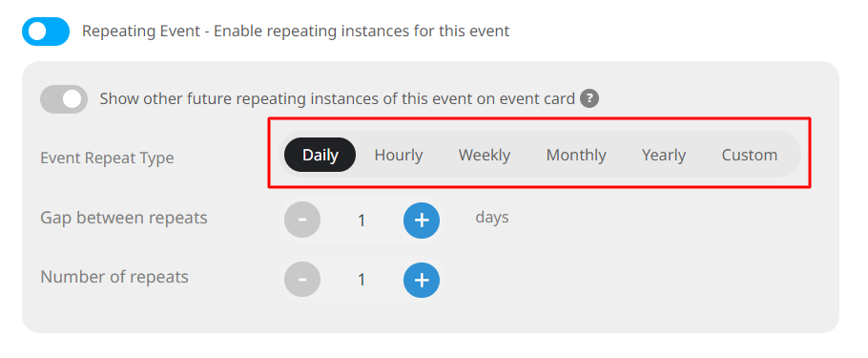The height and width of the screenshot is (358, 868).
Task: Increase number of repeats with plus
Action: coord(422,280)
